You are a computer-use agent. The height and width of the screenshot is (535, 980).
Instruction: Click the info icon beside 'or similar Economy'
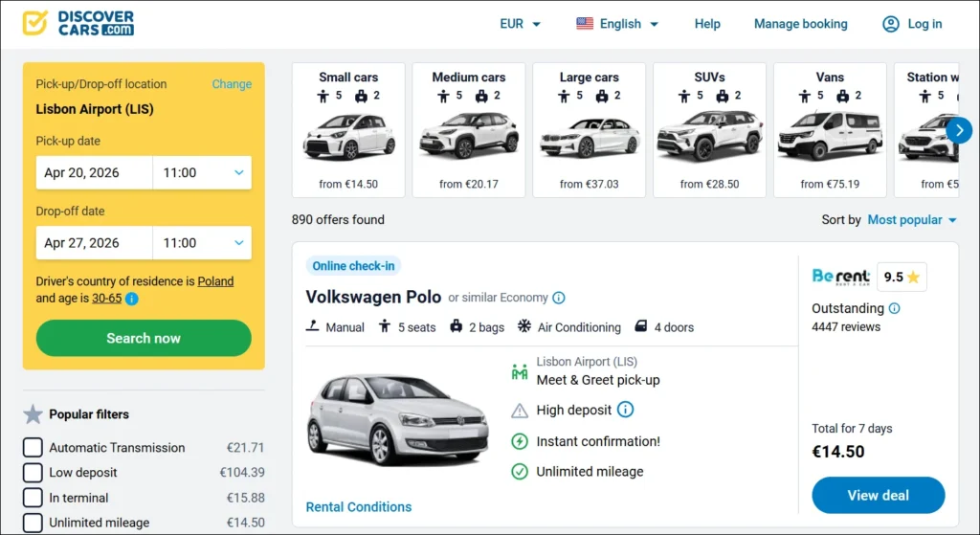tap(559, 298)
